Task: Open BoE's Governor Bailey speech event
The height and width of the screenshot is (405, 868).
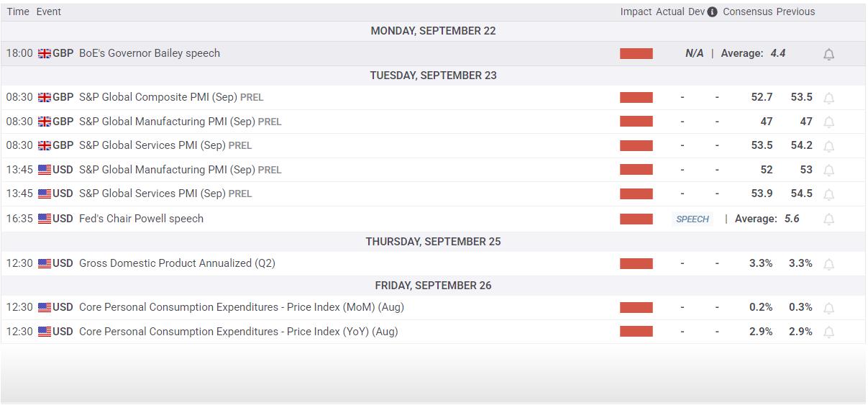Action: tap(150, 53)
